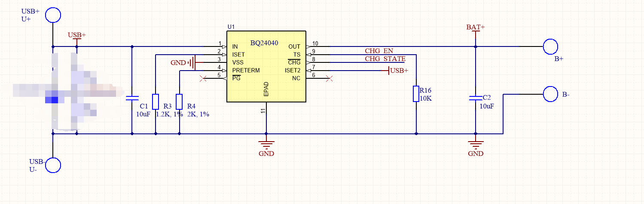Click the IN pin name
This screenshot has height=204, width=644.
tap(235, 46)
